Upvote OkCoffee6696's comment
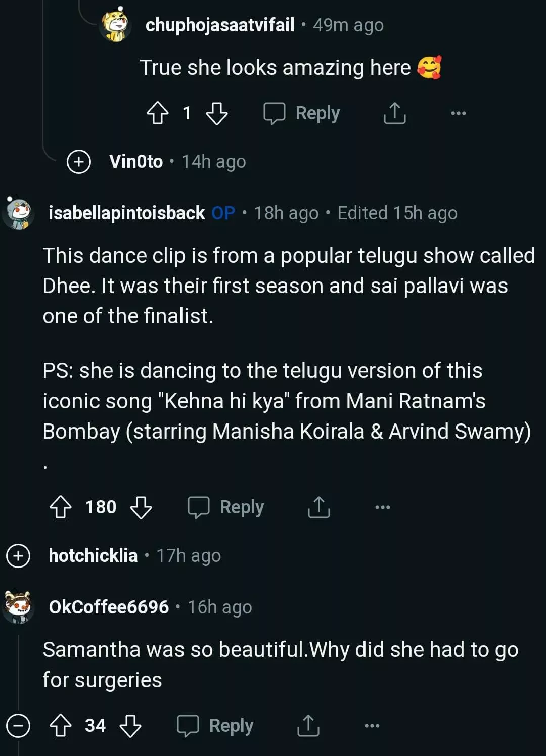This screenshot has height=756, width=546. 61,726
